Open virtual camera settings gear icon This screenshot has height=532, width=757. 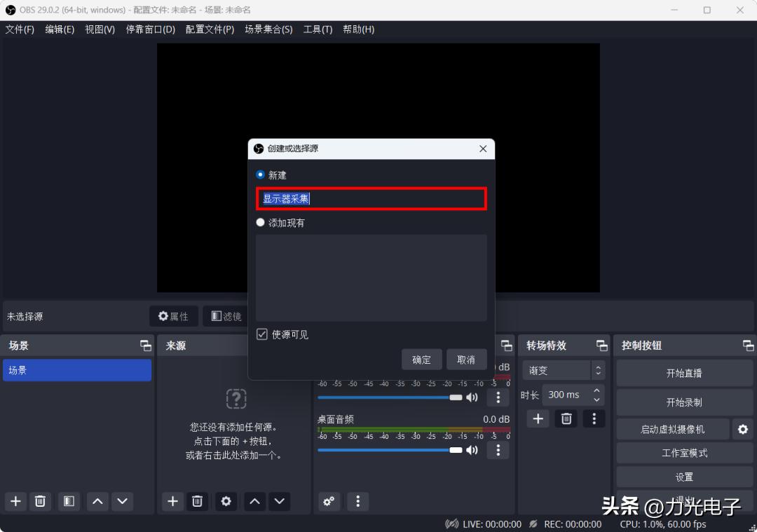pyautogui.click(x=742, y=428)
